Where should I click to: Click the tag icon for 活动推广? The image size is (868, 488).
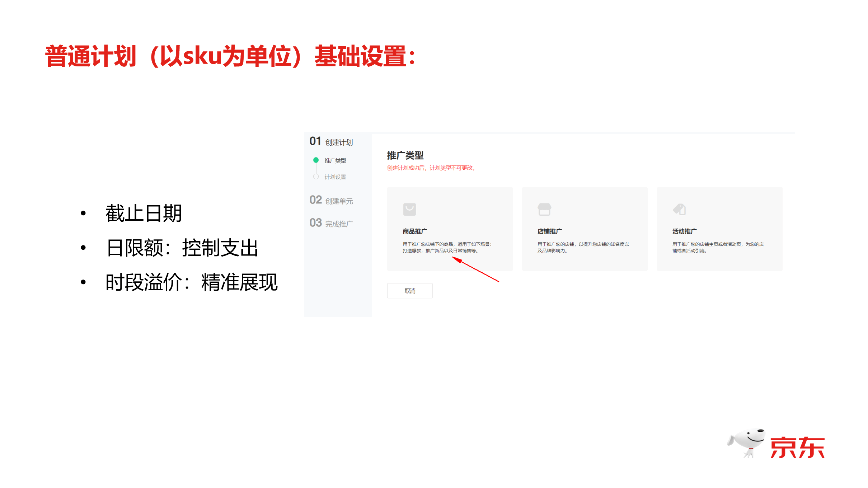(x=679, y=209)
